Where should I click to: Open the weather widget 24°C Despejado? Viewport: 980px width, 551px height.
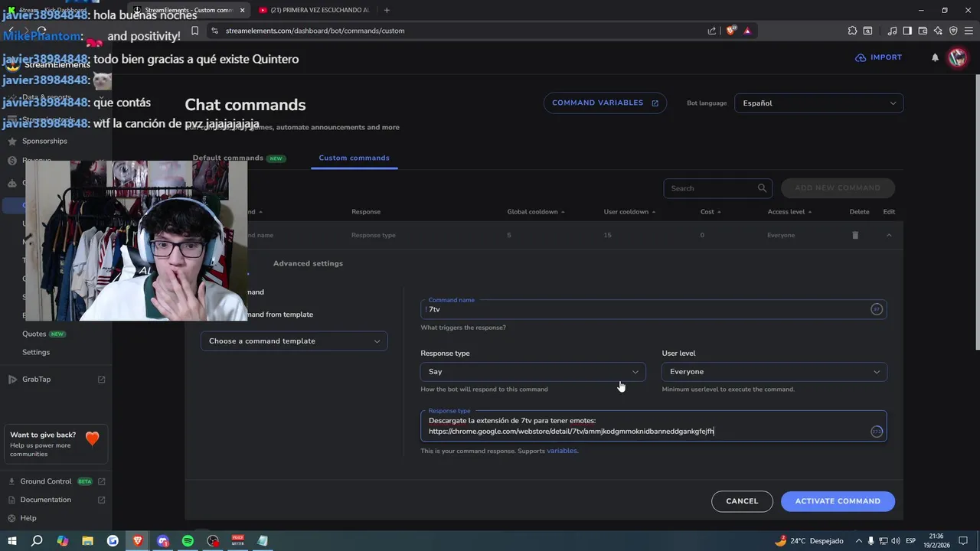pyautogui.click(x=808, y=541)
